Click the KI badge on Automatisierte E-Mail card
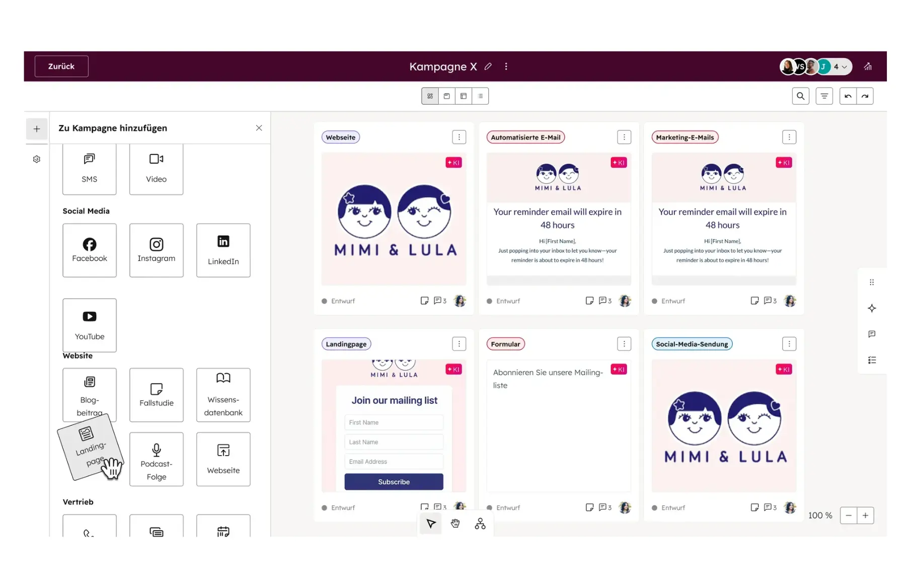This screenshot has width=911, height=588. pyautogui.click(x=619, y=163)
